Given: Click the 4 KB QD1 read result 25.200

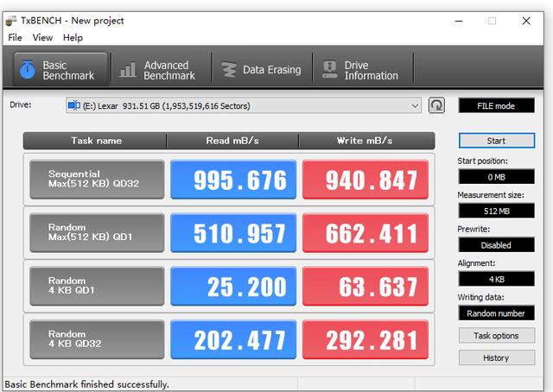Looking at the screenshot, I should pyautogui.click(x=233, y=286).
